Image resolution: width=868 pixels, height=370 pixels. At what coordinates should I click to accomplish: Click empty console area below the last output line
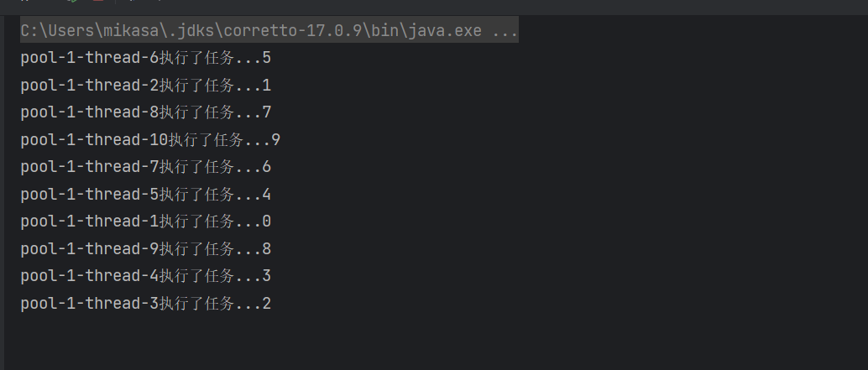[420, 340]
